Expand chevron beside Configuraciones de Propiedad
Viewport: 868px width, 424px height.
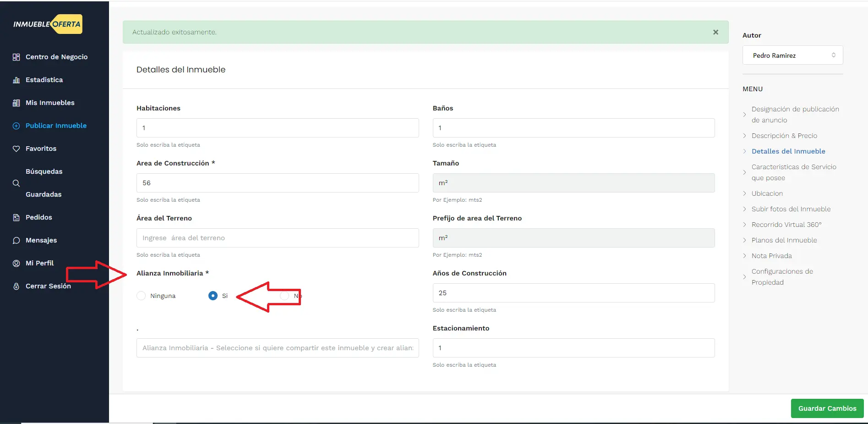pyautogui.click(x=744, y=277)
